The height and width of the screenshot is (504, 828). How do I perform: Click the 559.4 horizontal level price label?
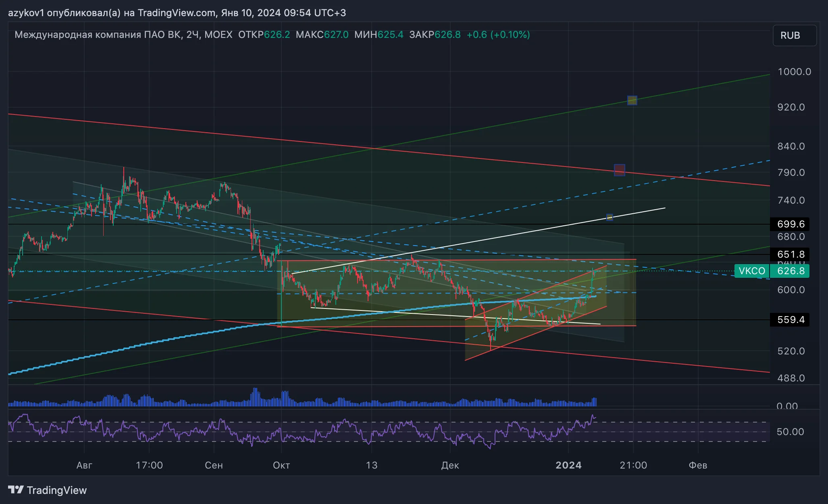point(791,320)
